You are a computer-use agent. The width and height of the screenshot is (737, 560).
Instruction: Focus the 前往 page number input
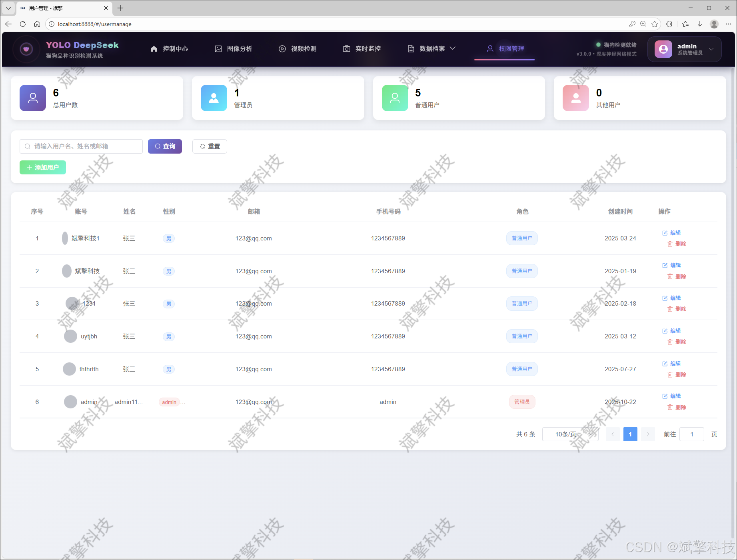[692, 434]
